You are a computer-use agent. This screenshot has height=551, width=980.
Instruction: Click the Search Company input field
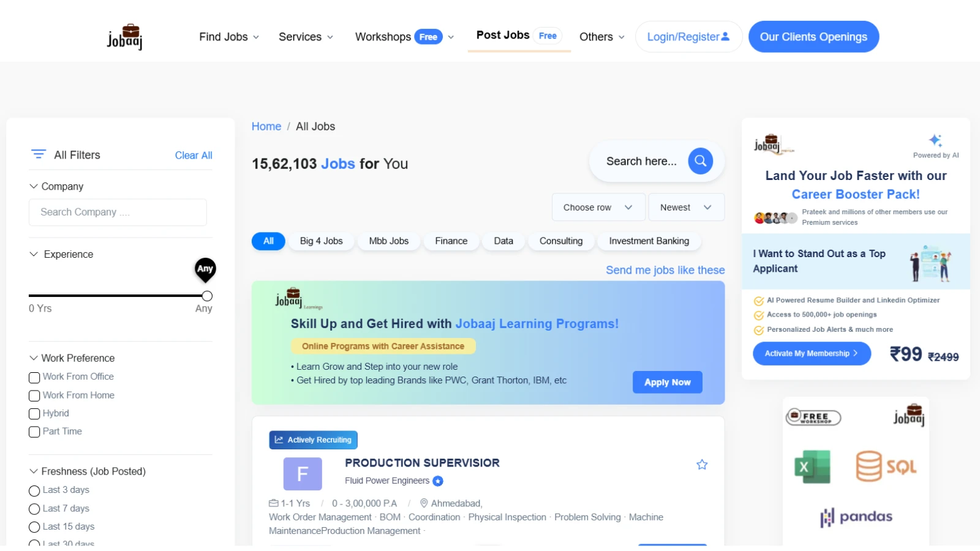(118, 212)
